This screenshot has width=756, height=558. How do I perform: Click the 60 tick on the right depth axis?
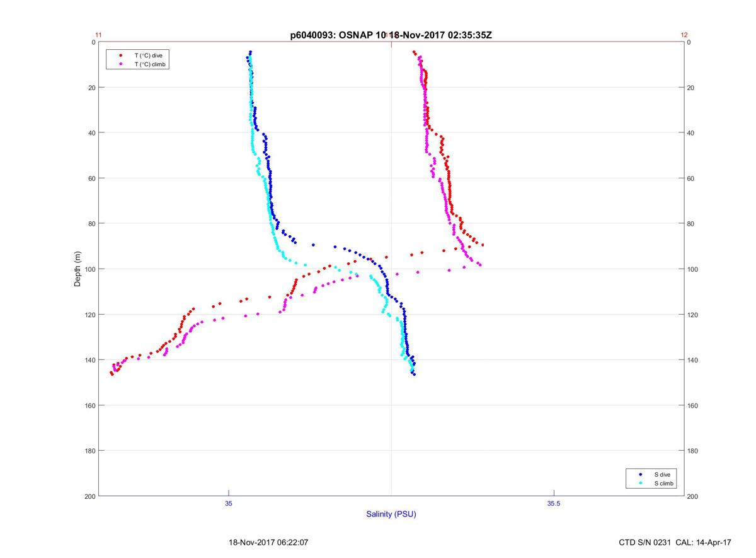[x=691, y=178]
